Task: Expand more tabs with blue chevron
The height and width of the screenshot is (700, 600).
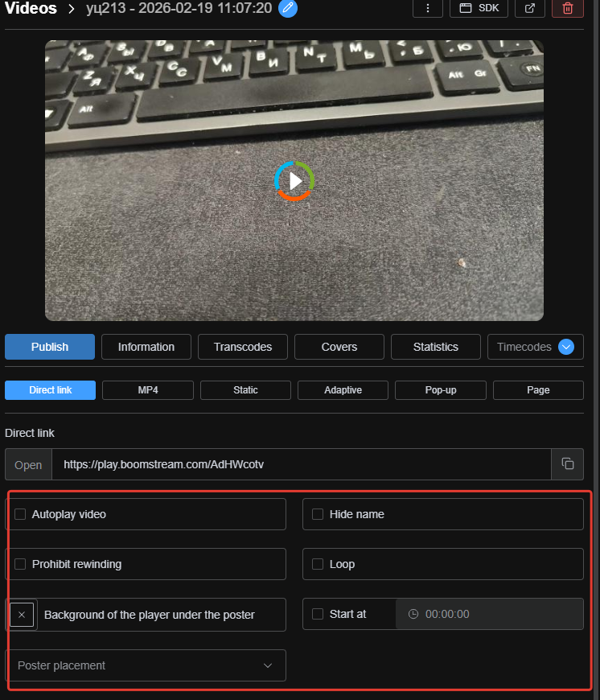Action: click(x=566, y=347)
